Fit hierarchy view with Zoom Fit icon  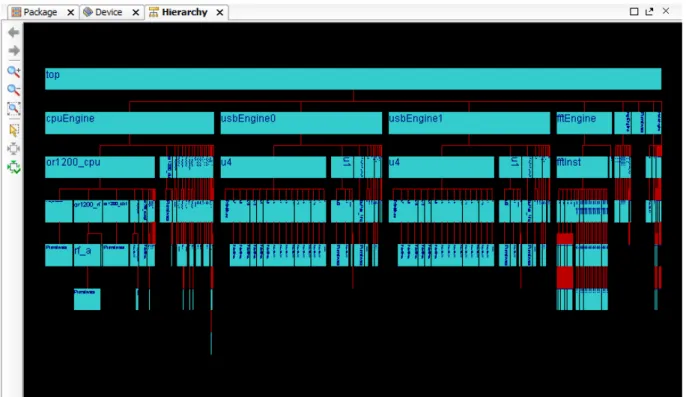point(14,109)
